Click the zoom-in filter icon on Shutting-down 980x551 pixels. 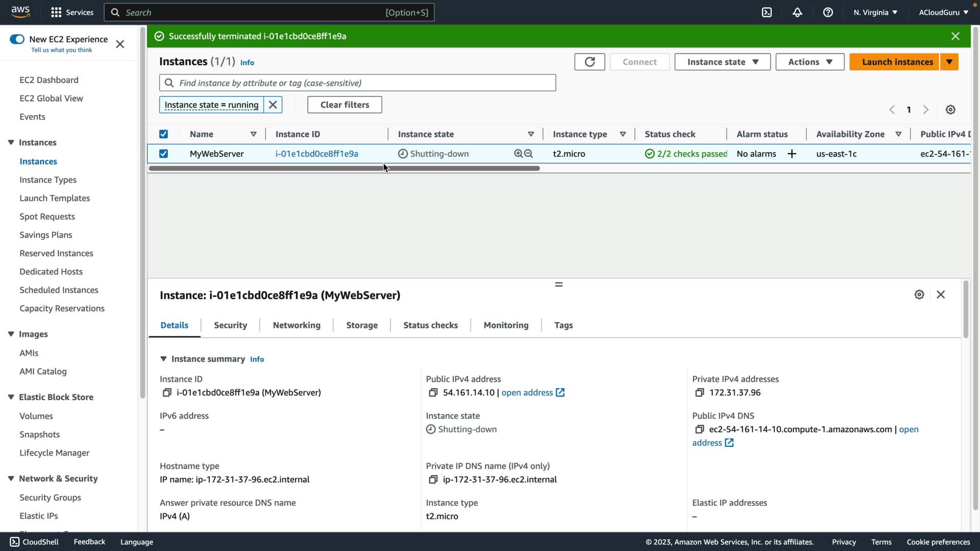(x=518, y=154)
